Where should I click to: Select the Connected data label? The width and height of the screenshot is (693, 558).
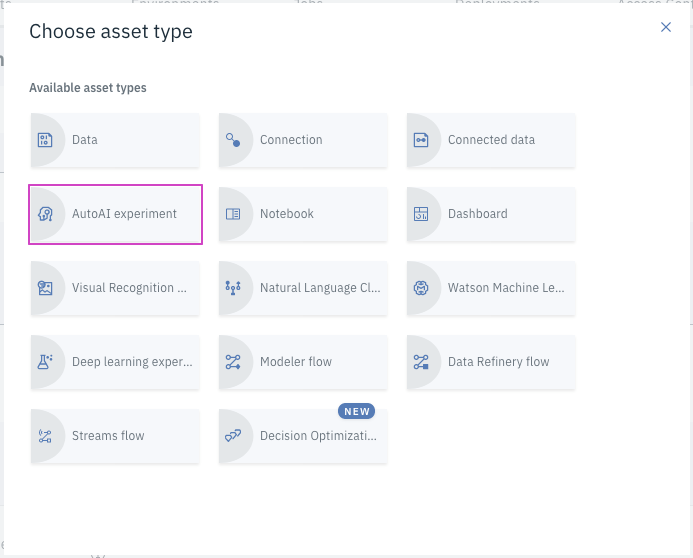coord(491,140)
